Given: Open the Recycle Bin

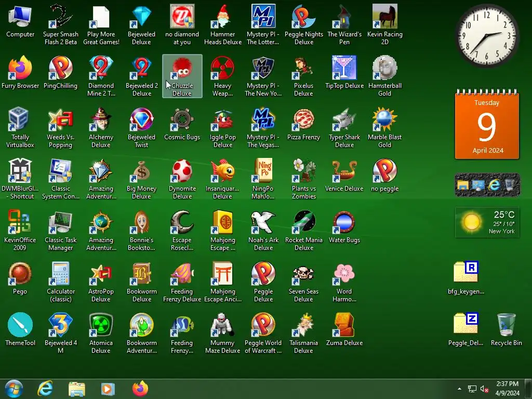Looking at the screenshot, I should pos(506,330).
